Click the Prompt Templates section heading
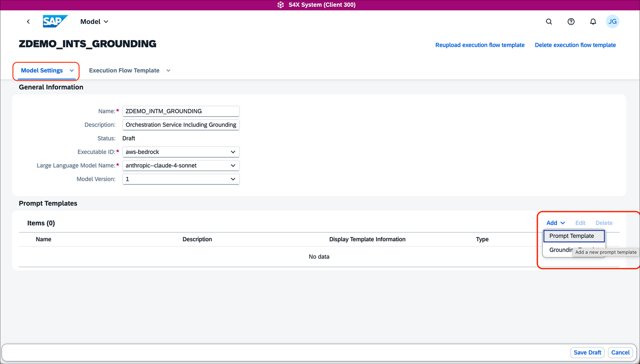The image size is (640, 364). (48, 203)
